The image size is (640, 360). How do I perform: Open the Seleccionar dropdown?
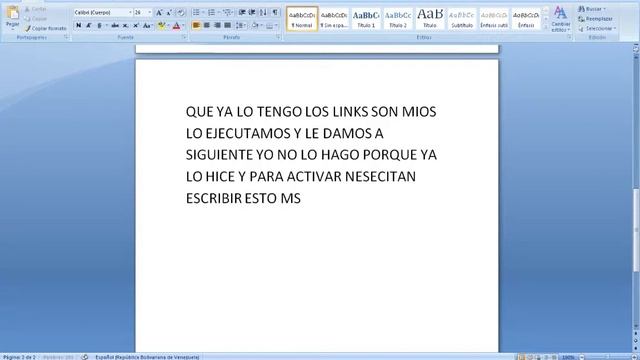click(x=597, y=29)
